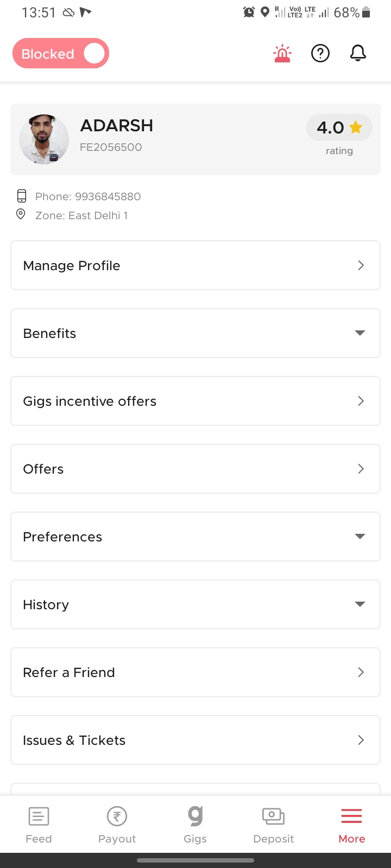391x868 pixels.
Task: Expand the Preferences dropdown arrow
Action: 360,537
